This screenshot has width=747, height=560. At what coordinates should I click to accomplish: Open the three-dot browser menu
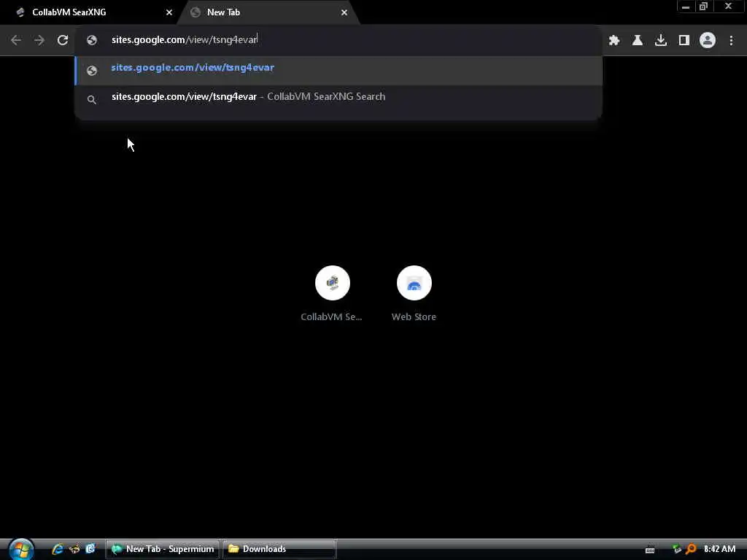click(731, 40)
